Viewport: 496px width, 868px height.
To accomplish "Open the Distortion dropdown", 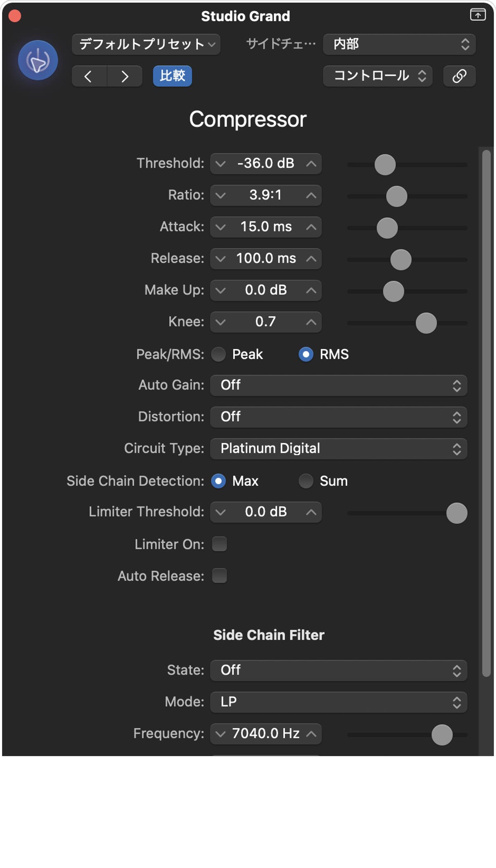I will (x=339, y=417).
